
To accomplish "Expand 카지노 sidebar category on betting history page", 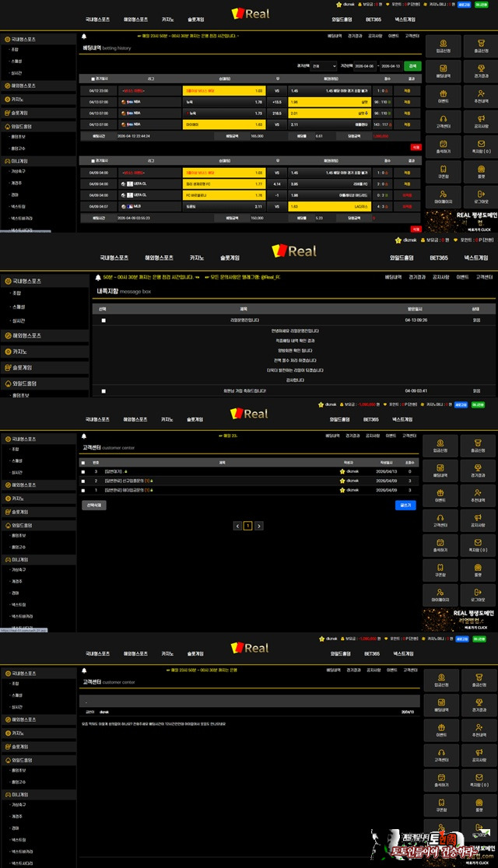I will click(38, 100).
